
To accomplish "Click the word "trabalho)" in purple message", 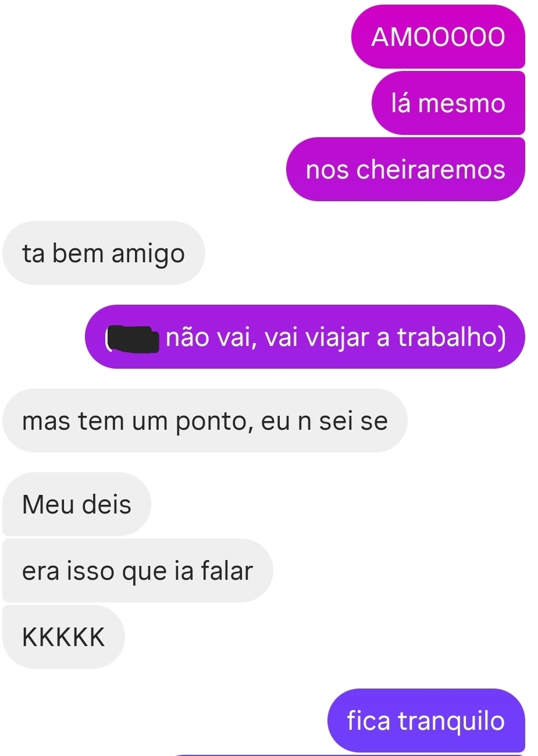I will pyautogui.click(x=452, y=337).
